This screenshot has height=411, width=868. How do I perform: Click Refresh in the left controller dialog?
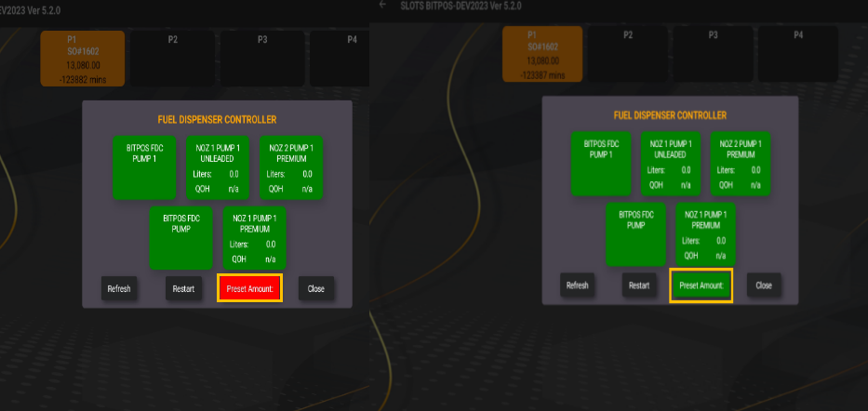click(x=119, y=288)
